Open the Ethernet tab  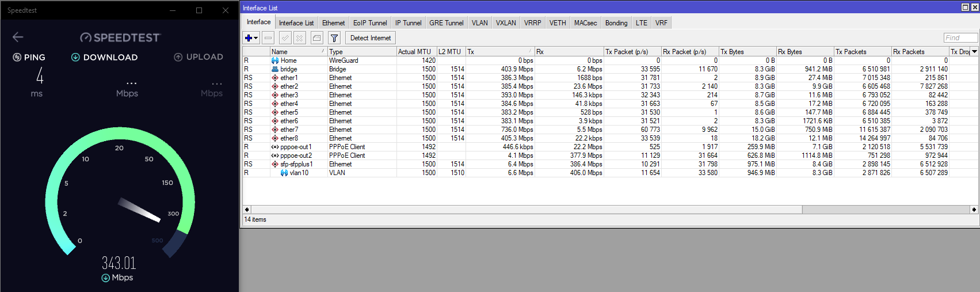[334, 23]
